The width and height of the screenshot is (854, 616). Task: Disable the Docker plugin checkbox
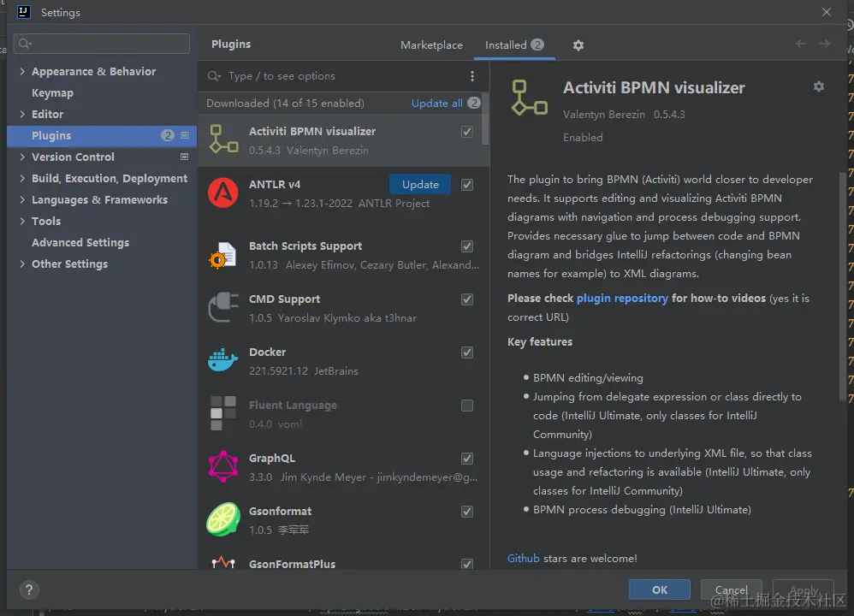pyautogui.click(x=467, y=352)
